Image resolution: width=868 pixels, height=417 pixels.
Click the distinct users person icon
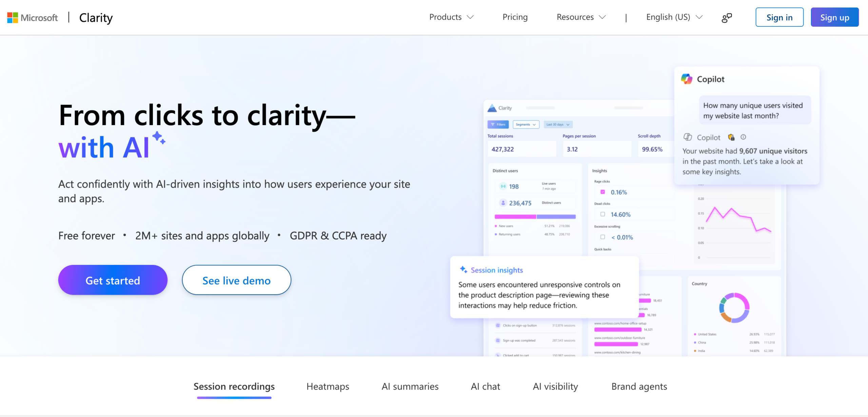tap(503, 203)
